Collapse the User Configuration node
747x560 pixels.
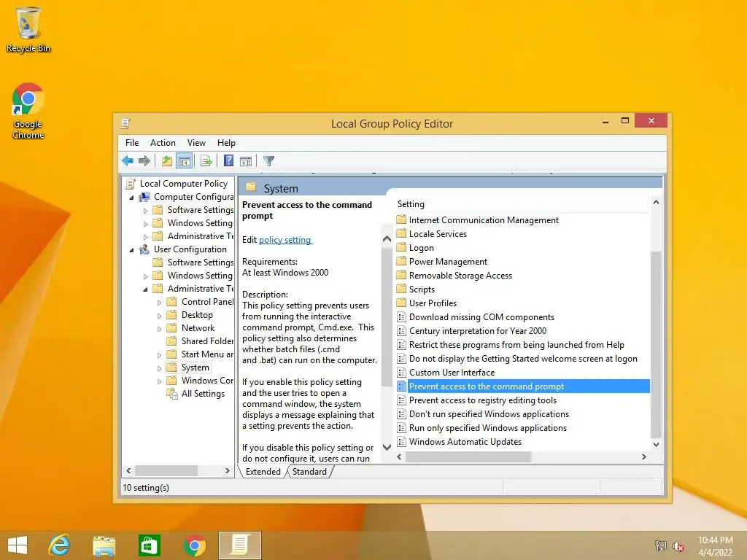[x=132, y=250]
